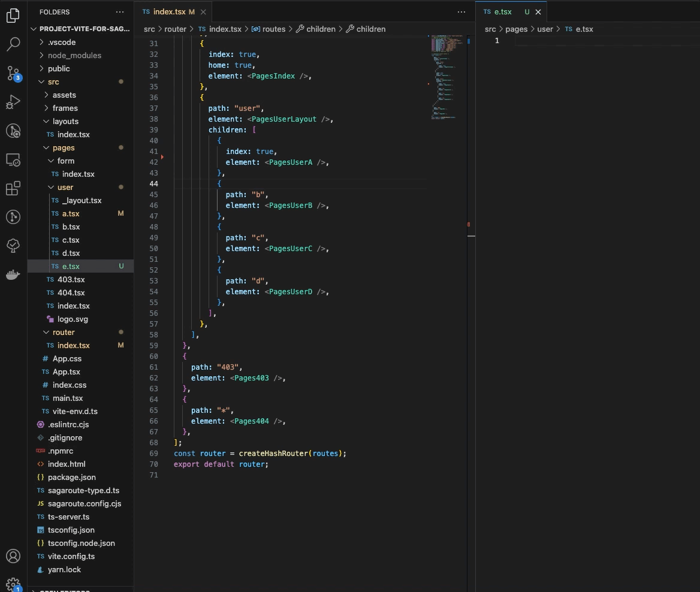Expand the public folder
Viewport: 700px width, 592px height.
click(80, 69)
